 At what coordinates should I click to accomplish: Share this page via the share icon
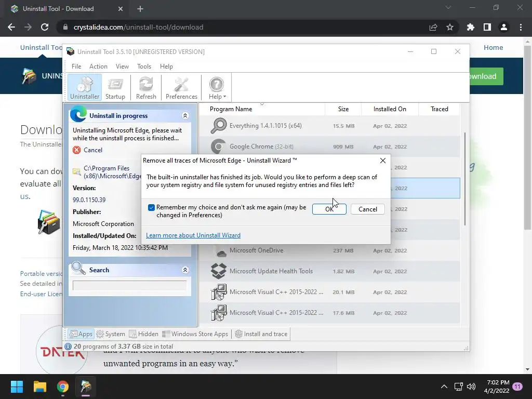433,27
